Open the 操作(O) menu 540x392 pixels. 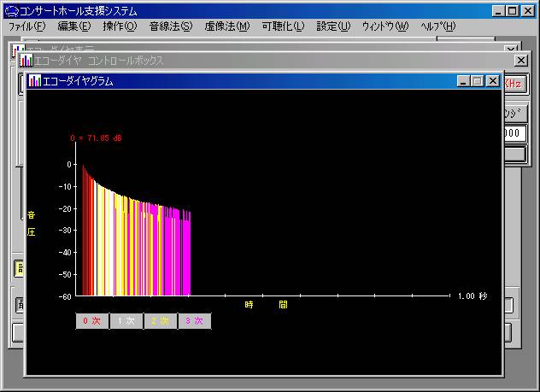[120, 26]
